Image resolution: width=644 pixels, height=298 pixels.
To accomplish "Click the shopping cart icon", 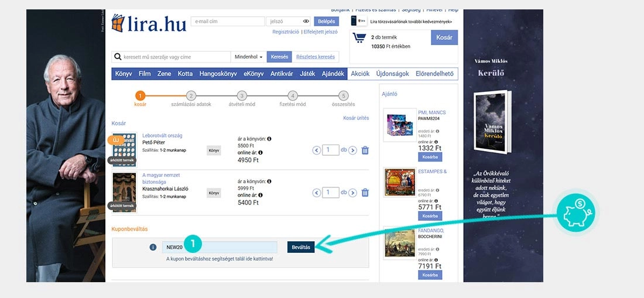I will (x=359, y=38).
